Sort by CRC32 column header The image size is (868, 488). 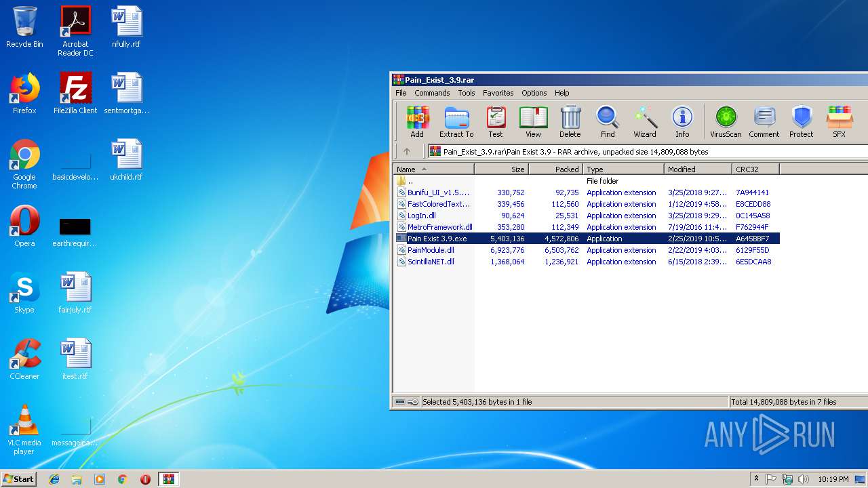coord(755,169)
